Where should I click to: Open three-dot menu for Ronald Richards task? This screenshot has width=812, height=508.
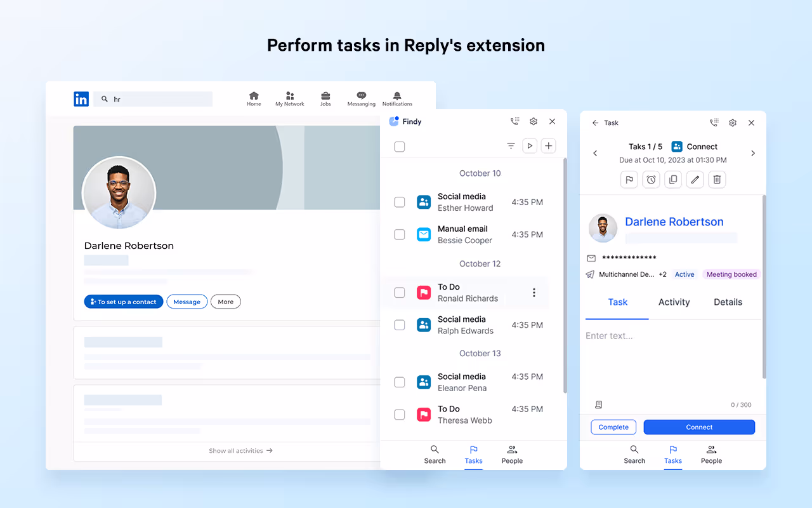pyautogui.click(x=534, y=293)
